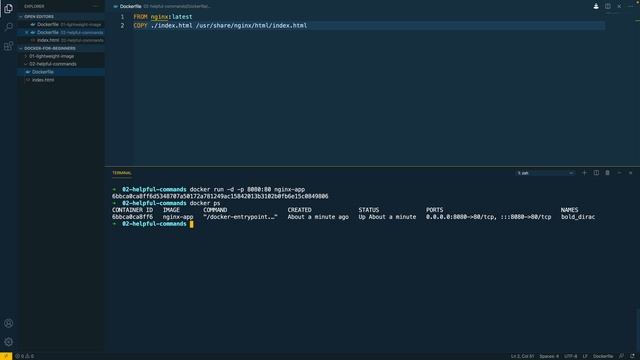
Task: Click the EXPLORER panel title
Action: 34,7
